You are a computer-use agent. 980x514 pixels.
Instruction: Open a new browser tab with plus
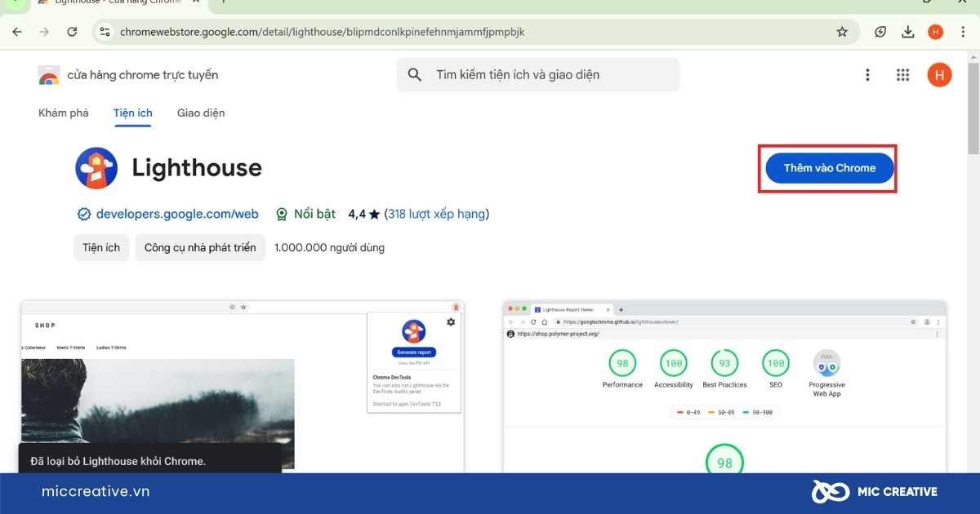click(223, 2)
